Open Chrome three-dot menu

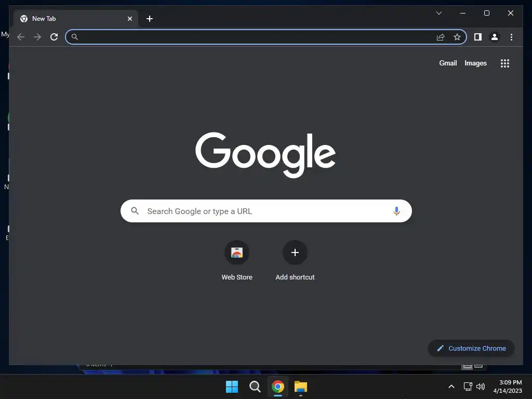(511, 37)
